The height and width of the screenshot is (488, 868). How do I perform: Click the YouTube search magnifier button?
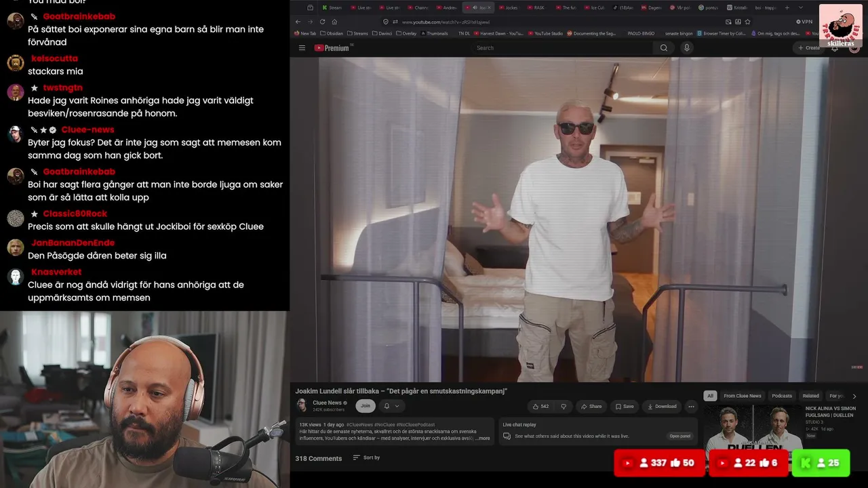(x=664, y=48)
